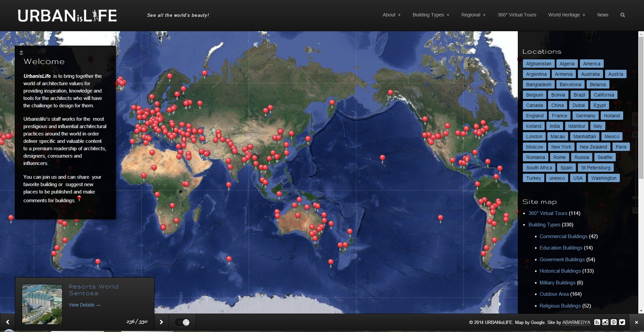
Task: Expand the Regional menu
Action: (x=473, y=15)
